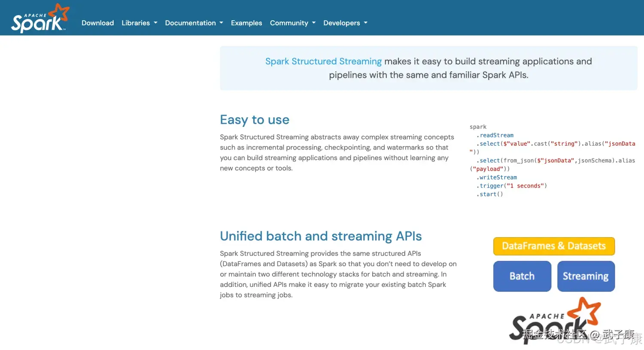Click the '.start()' code line
The height and width of the screenshot is (350, 644).
(490, 194)
